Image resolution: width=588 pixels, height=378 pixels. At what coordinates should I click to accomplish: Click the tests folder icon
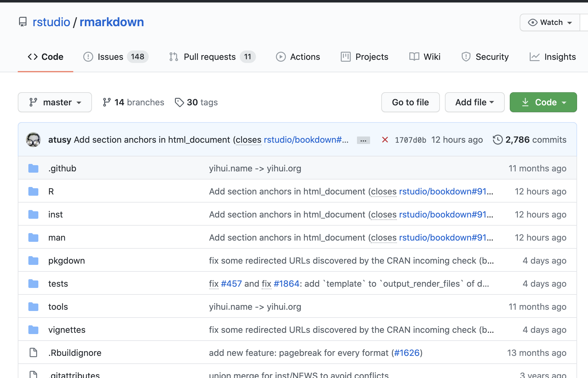coord(33,284)
